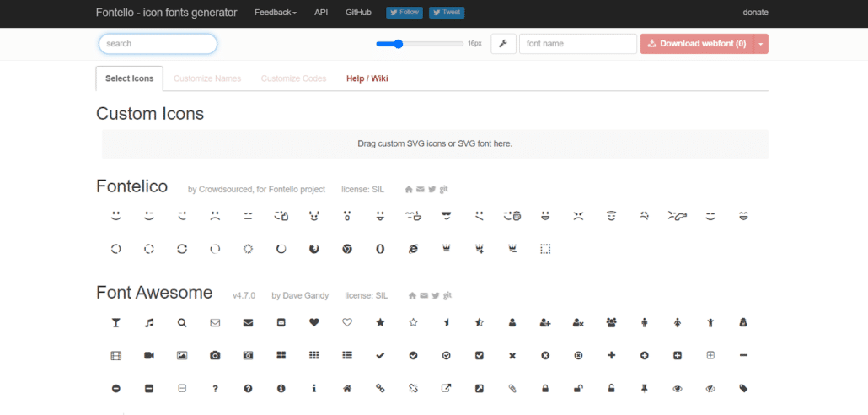This screenshot has width=868, height=415.
Task: Click the donate link
Action: click(756, 12)
